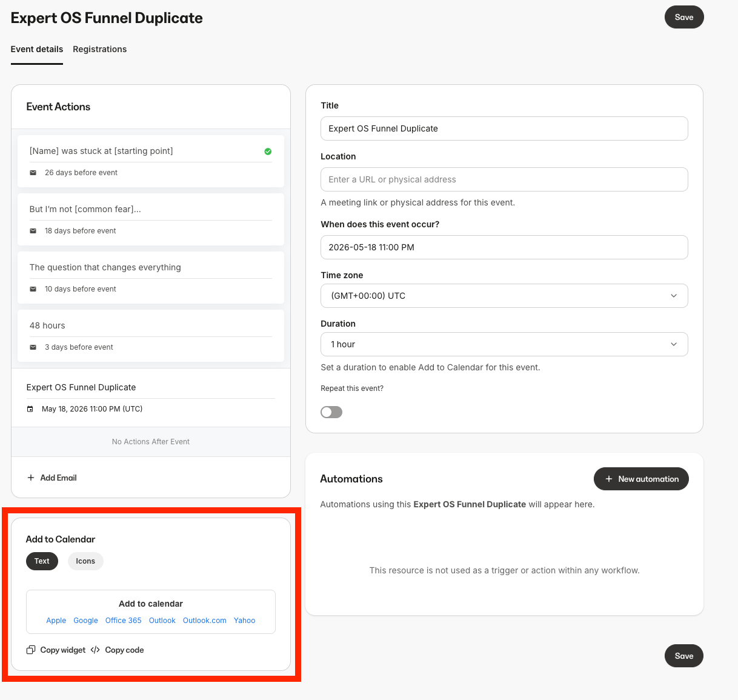The height and width of the screenshot is (700, 738).
Task: Enable the Repeat this event toggle
Action: (331, 412)
